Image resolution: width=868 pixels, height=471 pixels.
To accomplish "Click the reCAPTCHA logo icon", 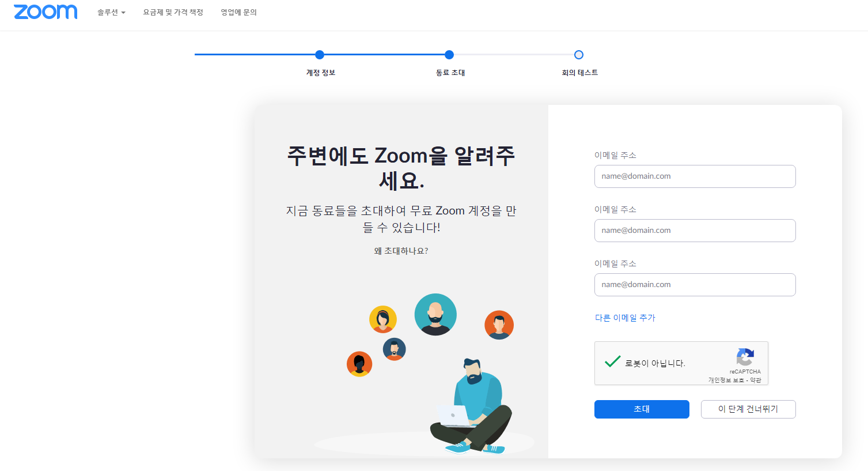I will coord(745,357).
